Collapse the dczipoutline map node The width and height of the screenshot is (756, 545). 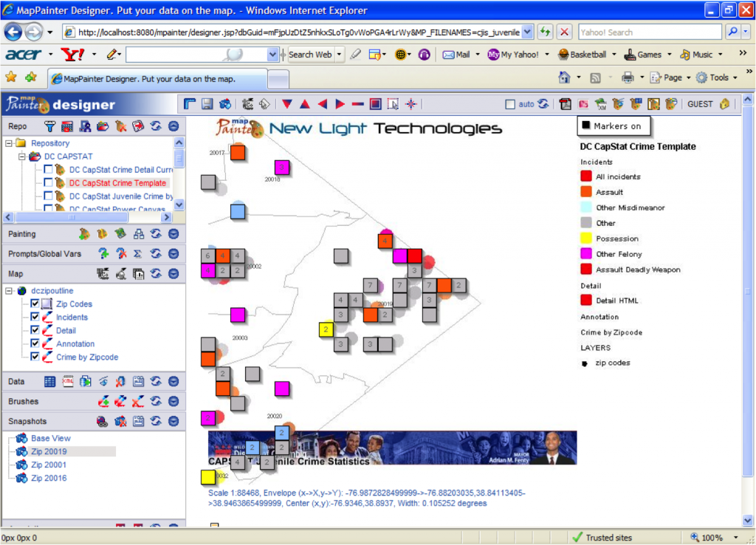click(9, 291)
